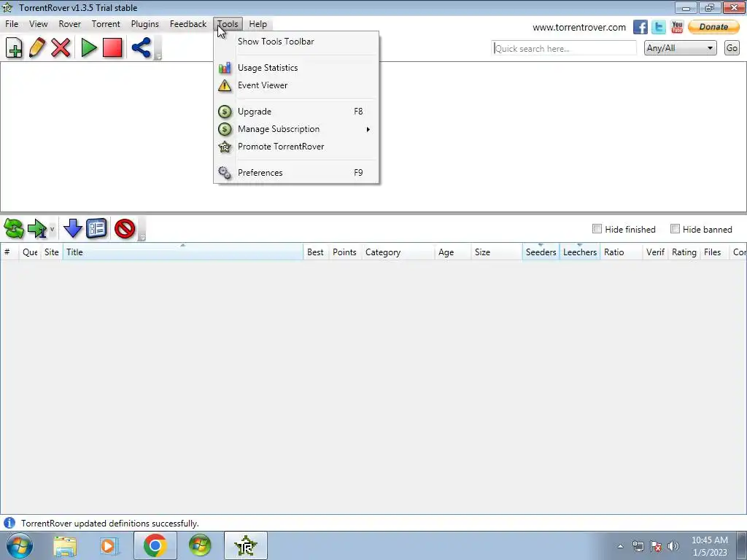Expand the top toolbar overflow handle
Screen dimensions: 747x560
click(158, 48)
